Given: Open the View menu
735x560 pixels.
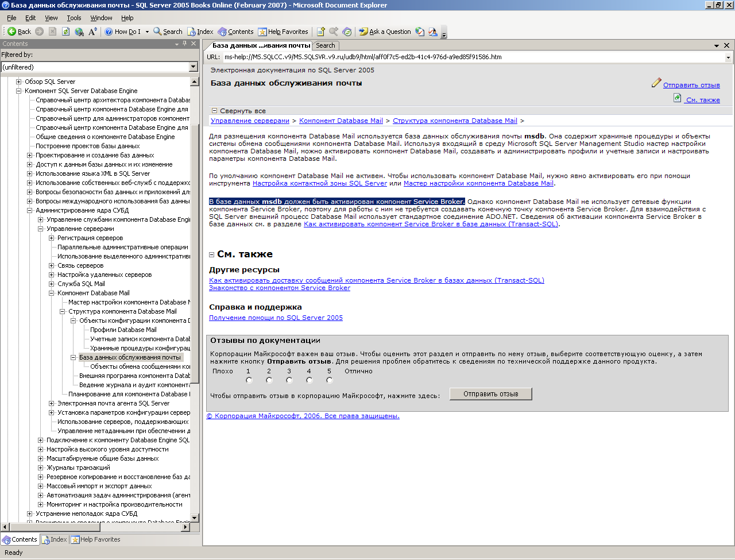Looking at the screenshot, I should pyautogui.click(x=51, y=18).
